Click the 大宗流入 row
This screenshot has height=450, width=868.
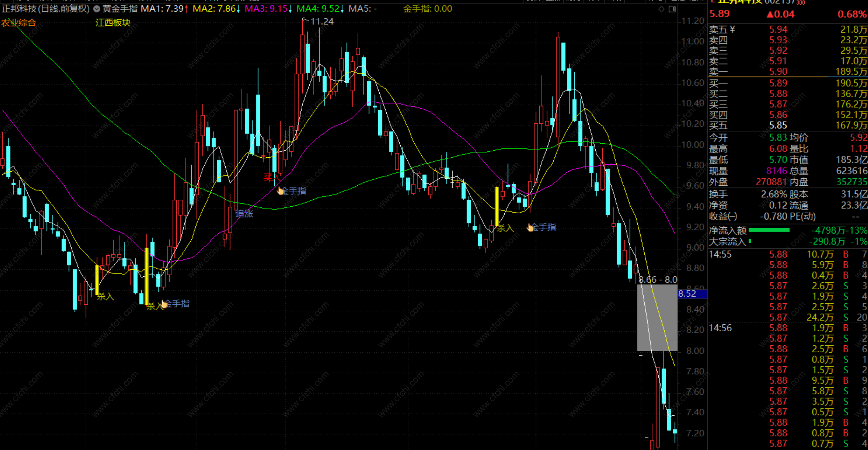tap(788, 242)
